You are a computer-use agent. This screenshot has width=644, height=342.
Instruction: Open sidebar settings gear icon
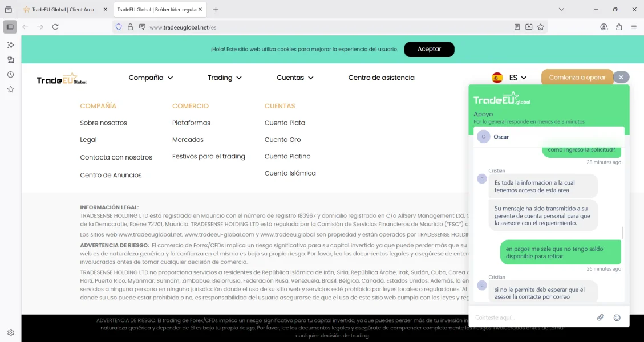10,332
